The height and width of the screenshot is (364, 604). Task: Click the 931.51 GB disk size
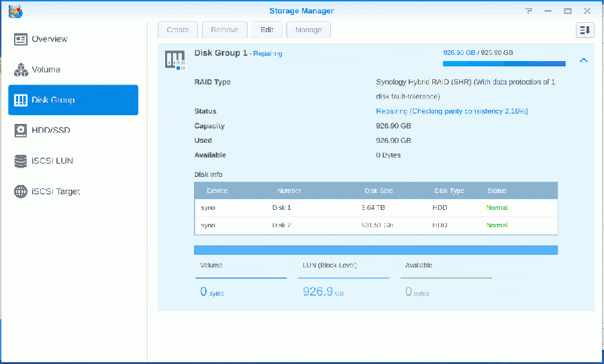click(x=377, y=225)
